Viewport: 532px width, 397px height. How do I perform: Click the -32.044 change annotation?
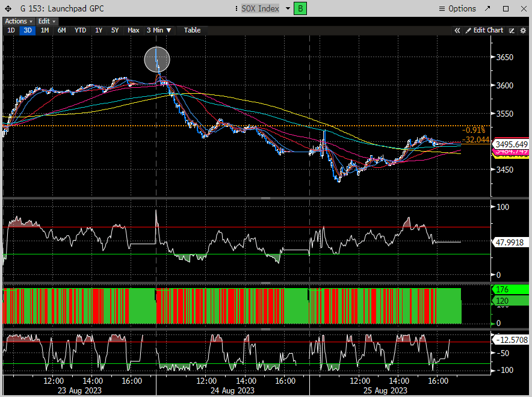[475, 140]
